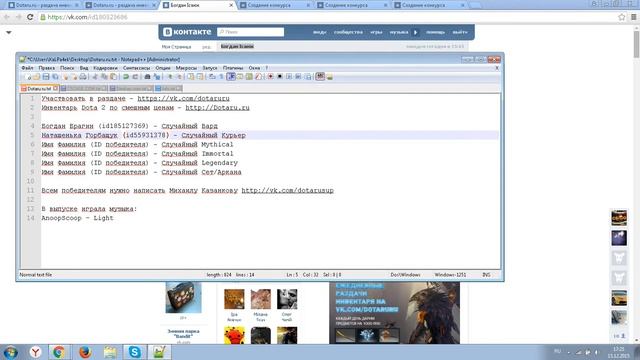
Task: Click the Cut scissors icon in Notepad++
Action: [95, 77]
